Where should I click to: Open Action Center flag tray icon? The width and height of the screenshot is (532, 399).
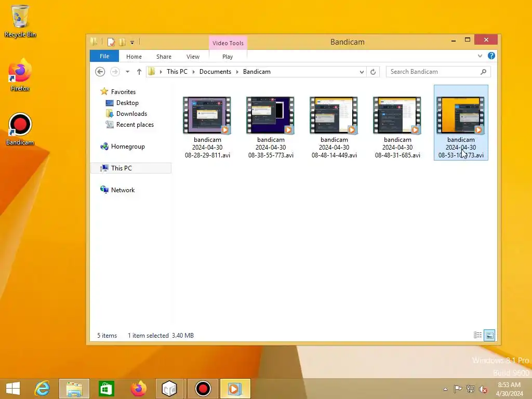coord(458,389)
